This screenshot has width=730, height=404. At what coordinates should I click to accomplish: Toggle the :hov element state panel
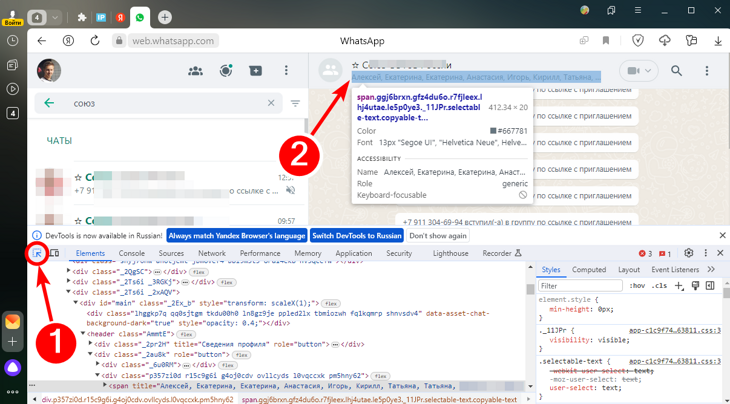tap(637, 286)
